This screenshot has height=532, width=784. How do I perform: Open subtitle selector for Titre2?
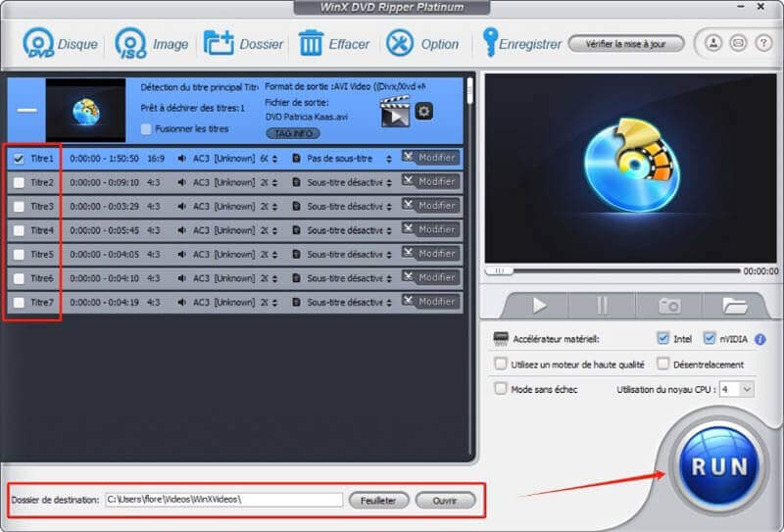(388, 182)
